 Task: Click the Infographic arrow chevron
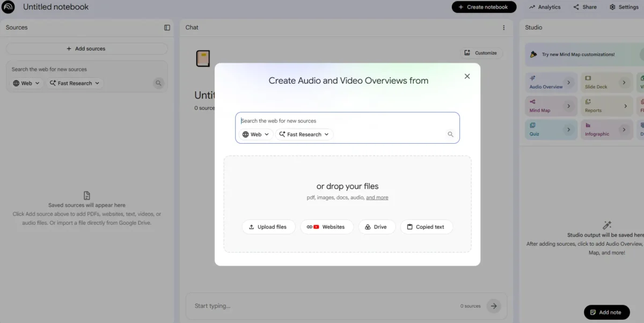click(x=624, y=130)
